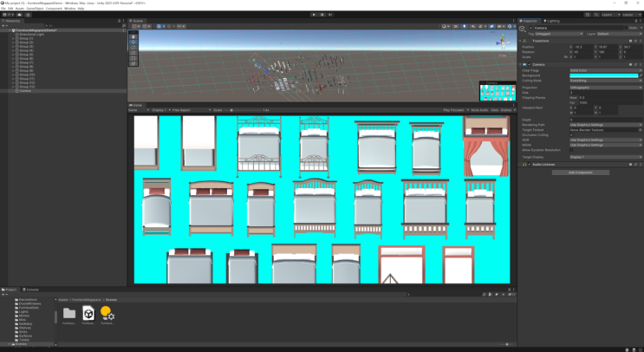Switch to the Lighting tab
The image size is (644, 352).
pyautogui.click(x=551, y=21)
